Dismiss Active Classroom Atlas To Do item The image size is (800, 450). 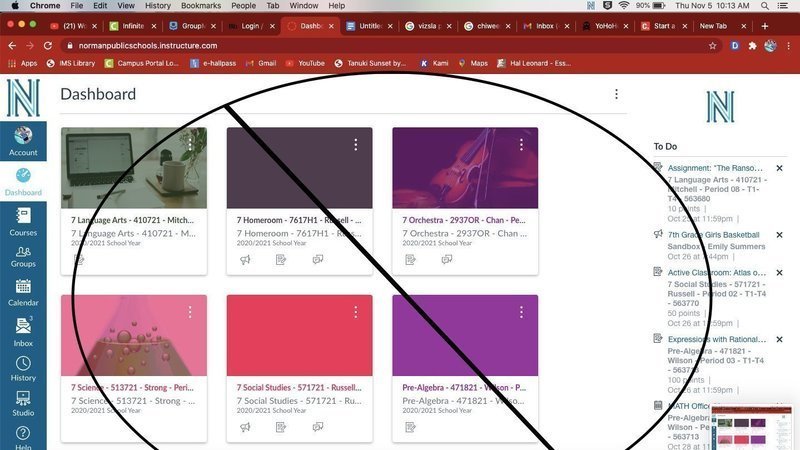click(779, 272)
